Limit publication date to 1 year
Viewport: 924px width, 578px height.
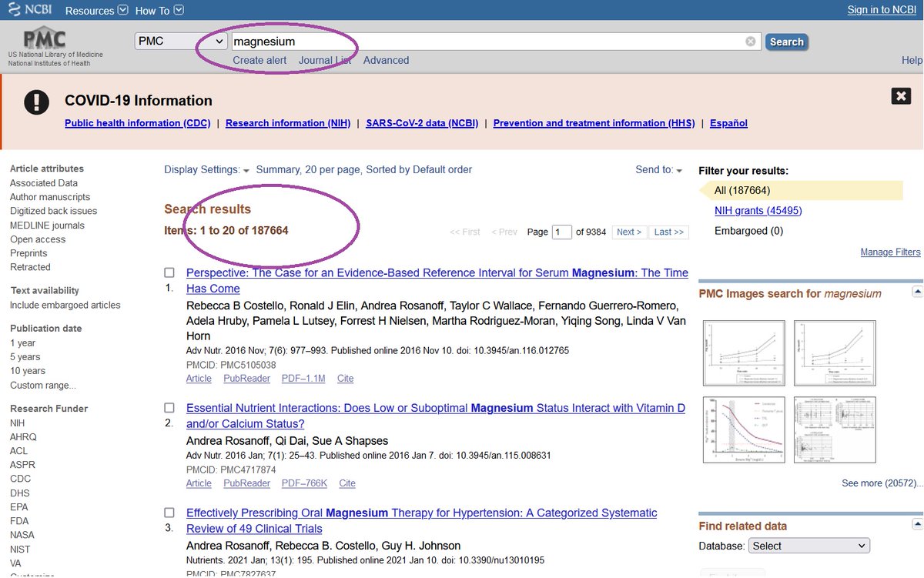pos(22,343)
